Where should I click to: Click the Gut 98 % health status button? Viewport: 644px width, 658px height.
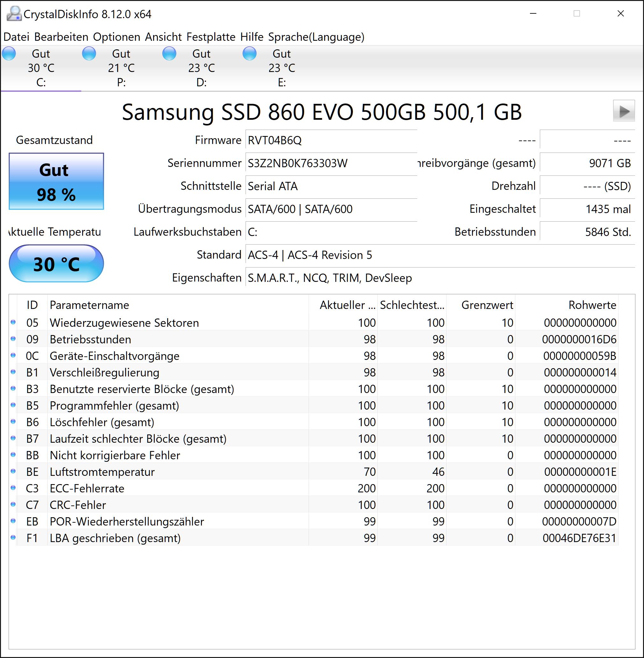(x=56, y=181)
